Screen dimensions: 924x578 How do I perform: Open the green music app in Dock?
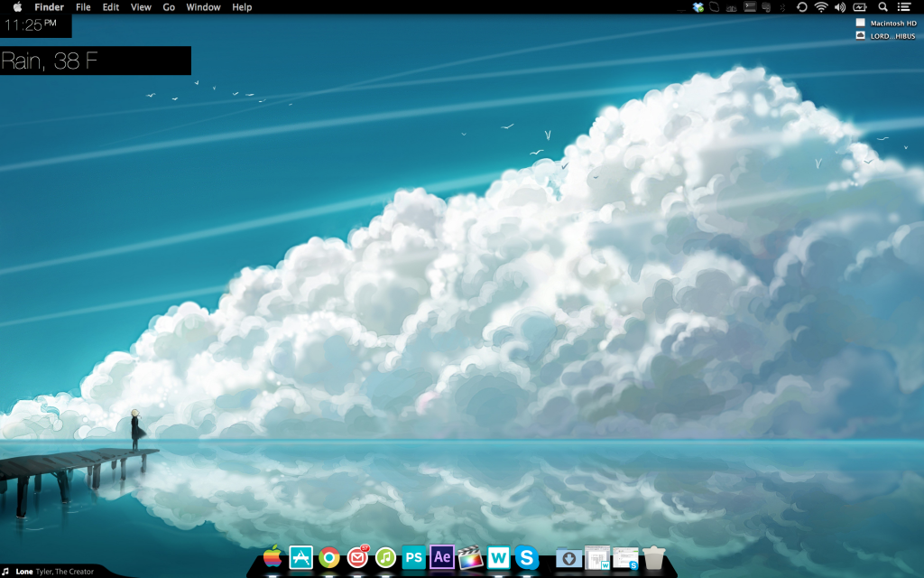pos(385,557)
